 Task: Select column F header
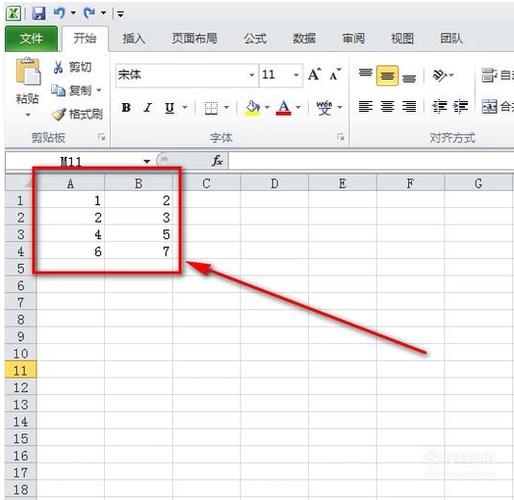pyautogui.click(x=410, y=183)
